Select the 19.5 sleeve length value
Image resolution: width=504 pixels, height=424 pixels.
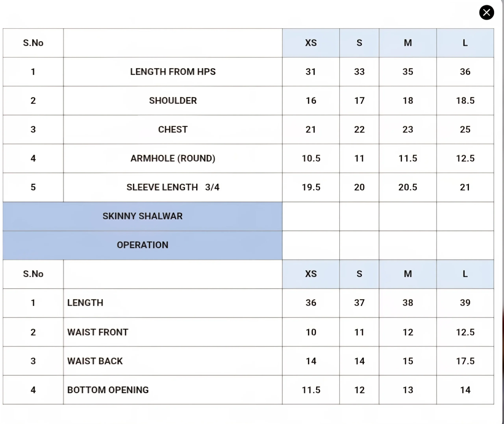[x=311, y=187]
